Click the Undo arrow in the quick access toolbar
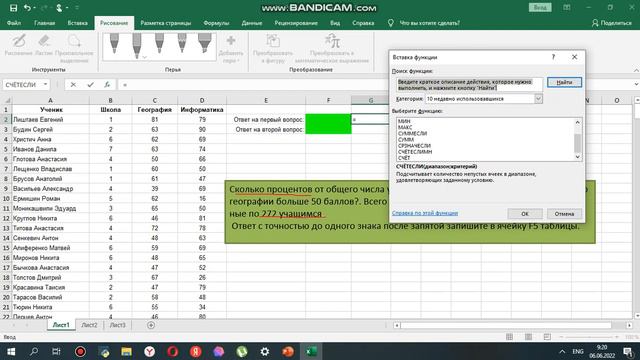The image size is (640, 360). click(27, 7)
